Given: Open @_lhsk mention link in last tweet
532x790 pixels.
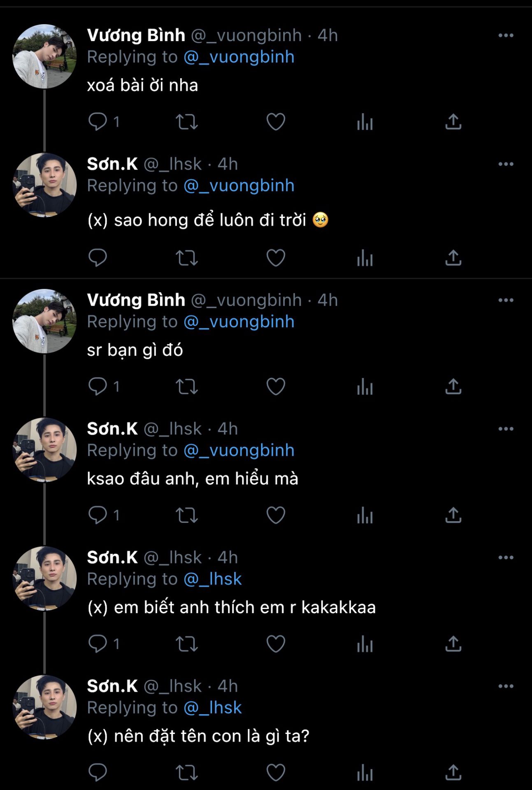Looking at the screenshot, I should (x=212, y=708).
